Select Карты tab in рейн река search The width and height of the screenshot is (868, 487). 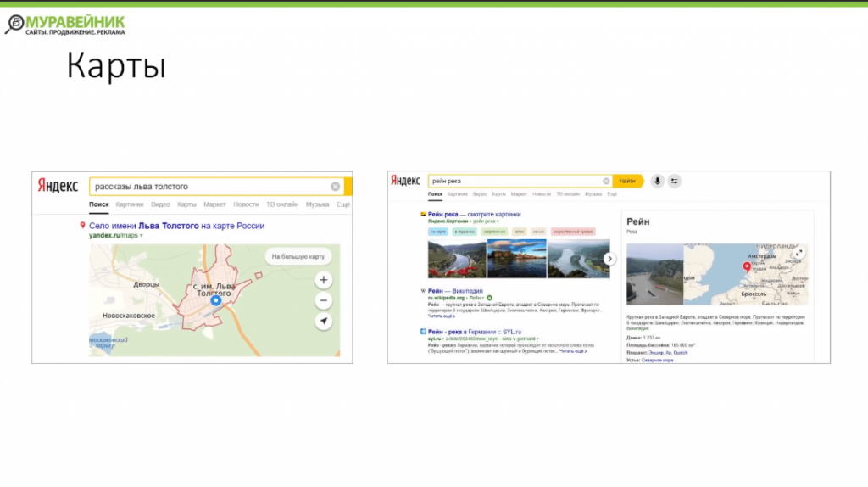tap(498, 194)
